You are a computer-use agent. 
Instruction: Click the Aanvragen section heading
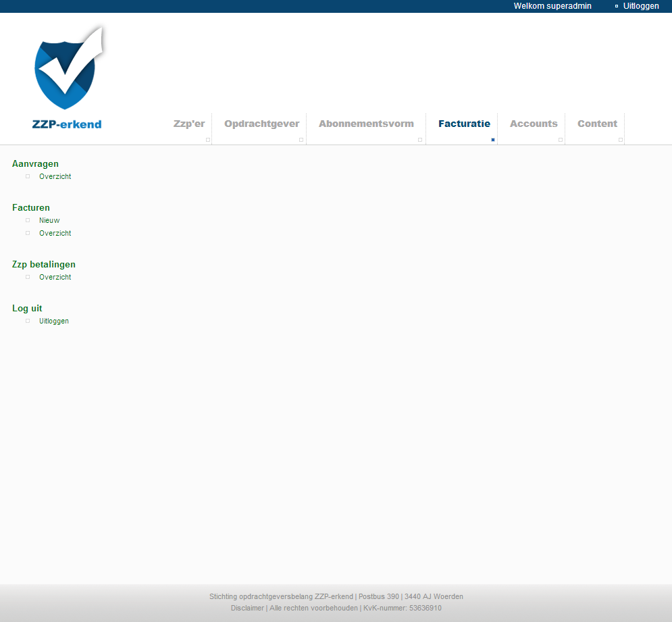coord(35,163)
